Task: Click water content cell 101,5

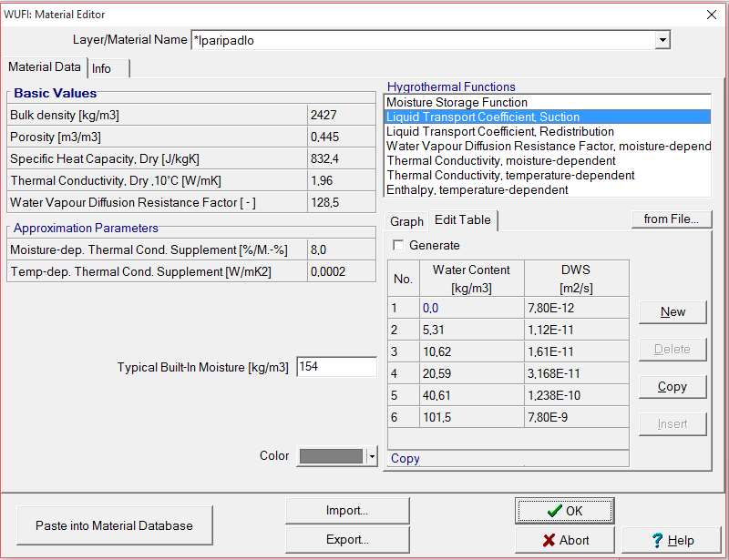Action: click(472, 417)
